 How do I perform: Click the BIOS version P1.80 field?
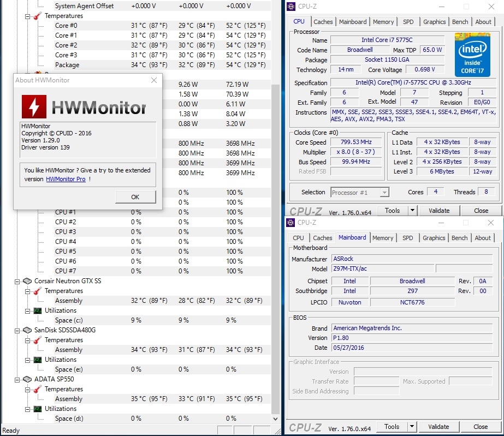click(x=412, y=338)
